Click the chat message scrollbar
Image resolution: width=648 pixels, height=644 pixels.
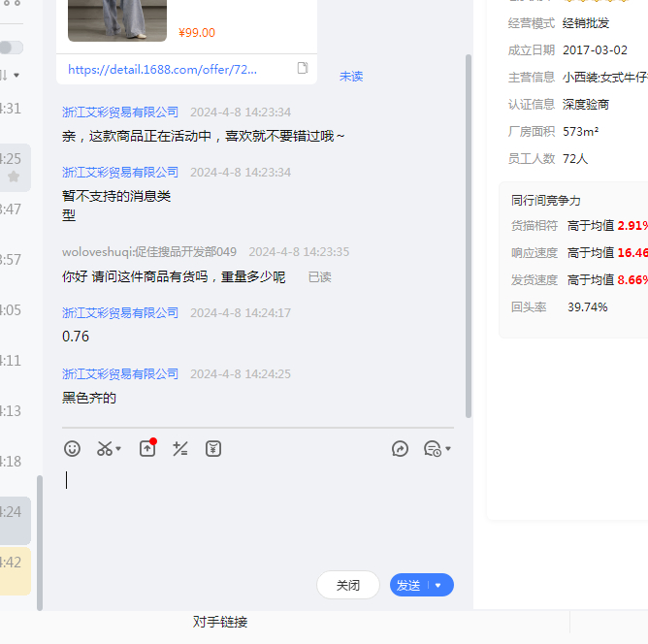click(x=469, y=233)
